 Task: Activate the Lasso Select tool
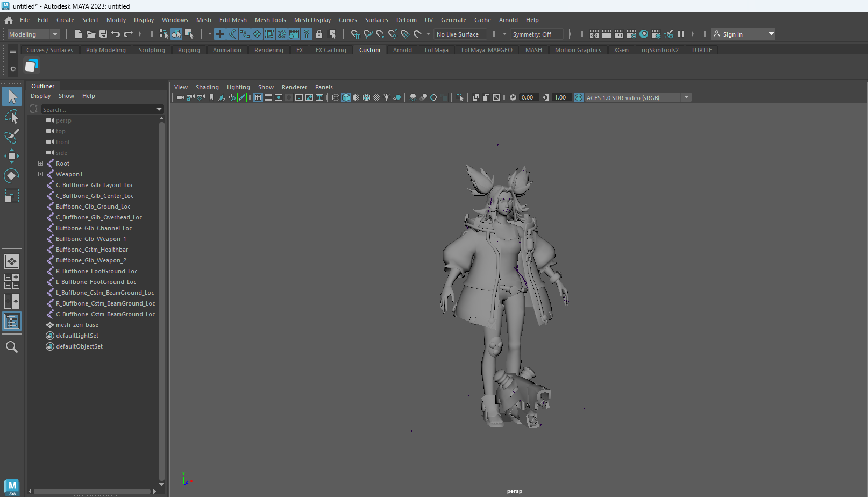pos(12,116)
